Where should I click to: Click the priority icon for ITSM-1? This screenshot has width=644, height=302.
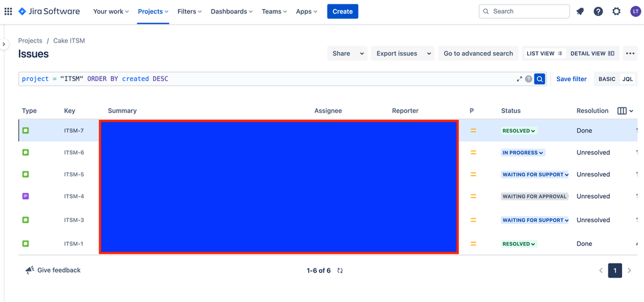473,244
